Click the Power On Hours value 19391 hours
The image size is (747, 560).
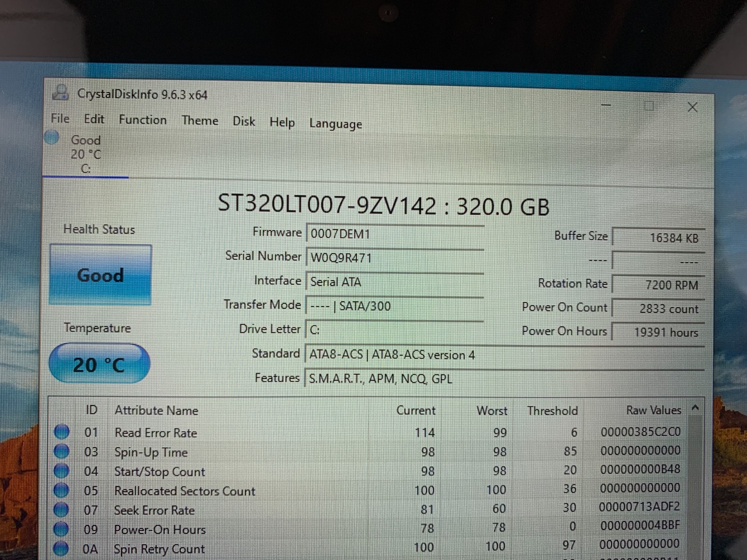pyautogui.click(x=658, y=332)
